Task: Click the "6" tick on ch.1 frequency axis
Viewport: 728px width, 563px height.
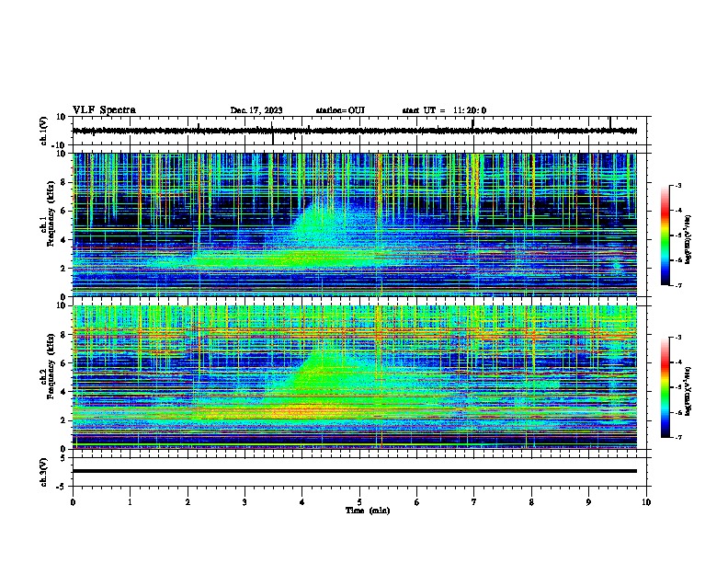Action: point(63,211)
